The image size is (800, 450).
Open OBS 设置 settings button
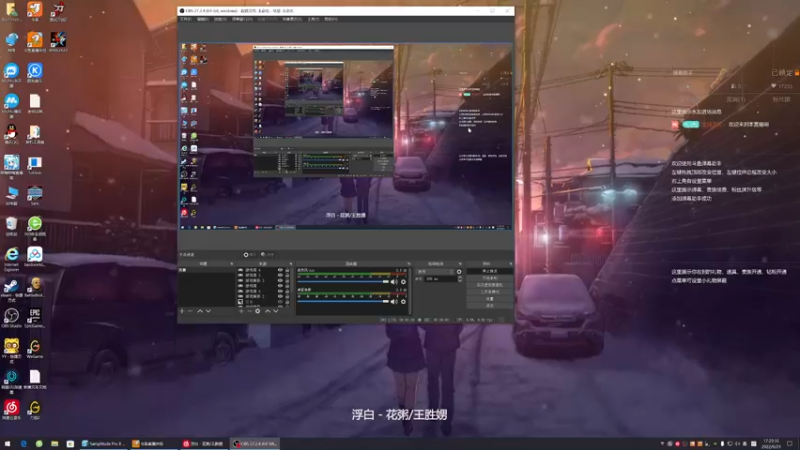tap(489, 299)
